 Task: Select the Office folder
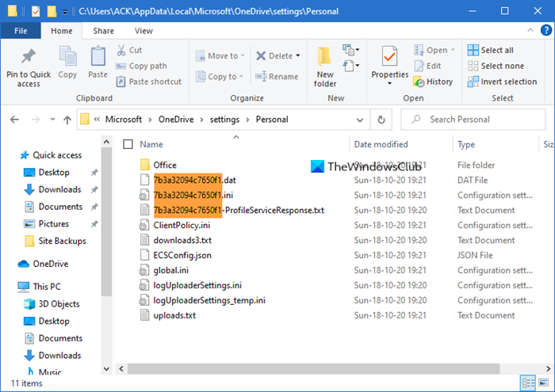click(x=165, y=165)
